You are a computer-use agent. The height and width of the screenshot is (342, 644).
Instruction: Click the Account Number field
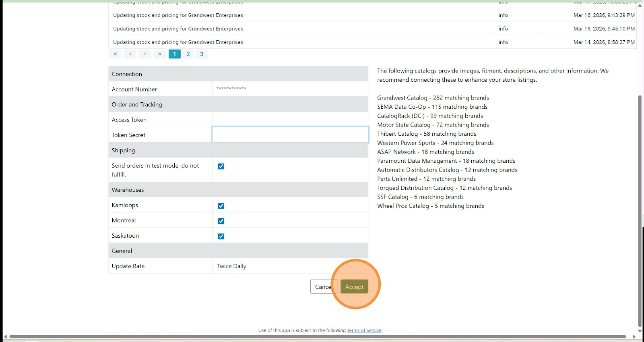click(290, 89)
